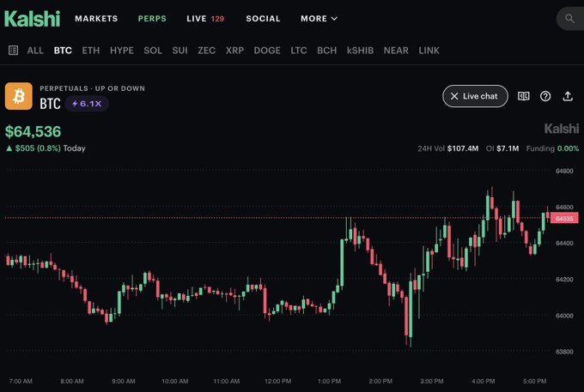The width and height of the screenshot is (584, 392).
Task: Select the SOL tab
Action: point(153,51)
